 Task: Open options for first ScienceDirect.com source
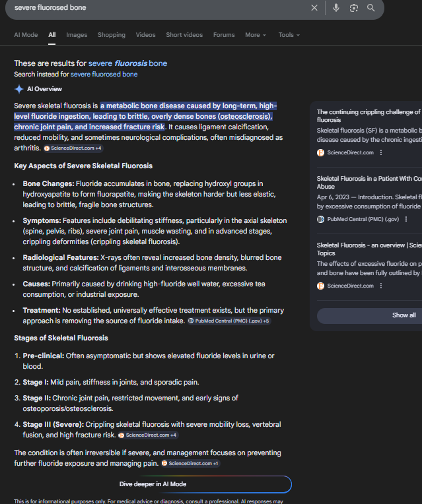pyautogui.click(x=381, y=152)
